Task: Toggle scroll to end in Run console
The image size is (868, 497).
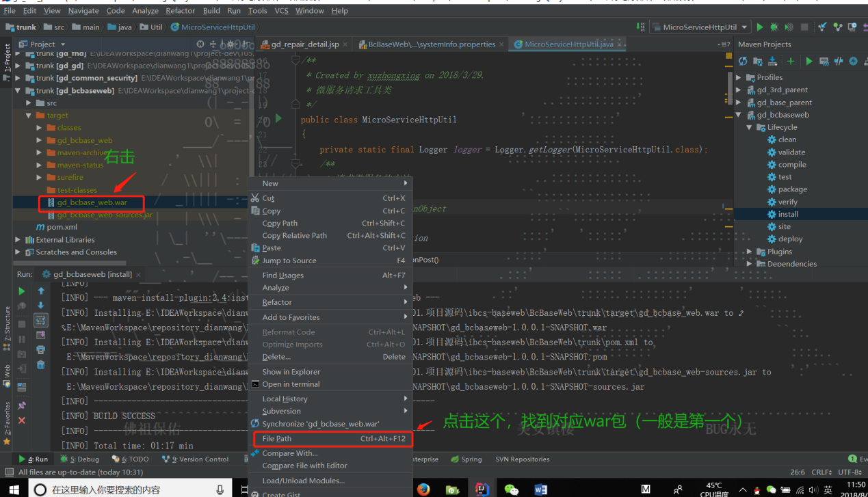Action: 41,334
